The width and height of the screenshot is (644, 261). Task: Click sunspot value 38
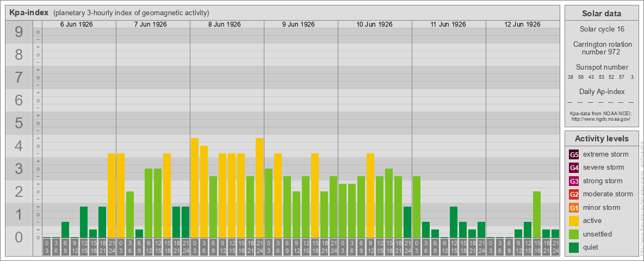[x=571, y=77]
